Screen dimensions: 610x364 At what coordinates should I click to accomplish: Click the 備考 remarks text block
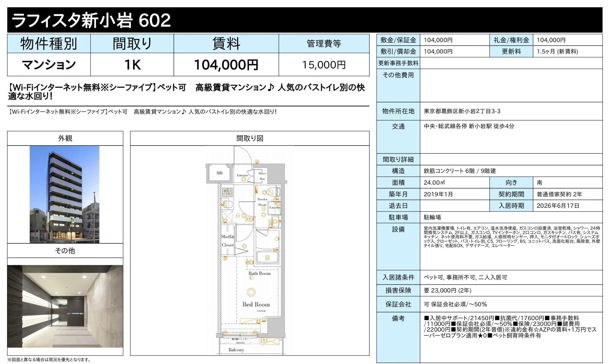[510, 327]
